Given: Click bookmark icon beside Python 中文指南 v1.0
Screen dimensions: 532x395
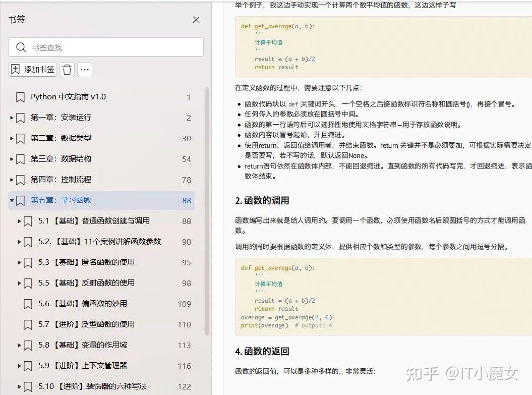Looking at the screenshot, I should 20,96.
